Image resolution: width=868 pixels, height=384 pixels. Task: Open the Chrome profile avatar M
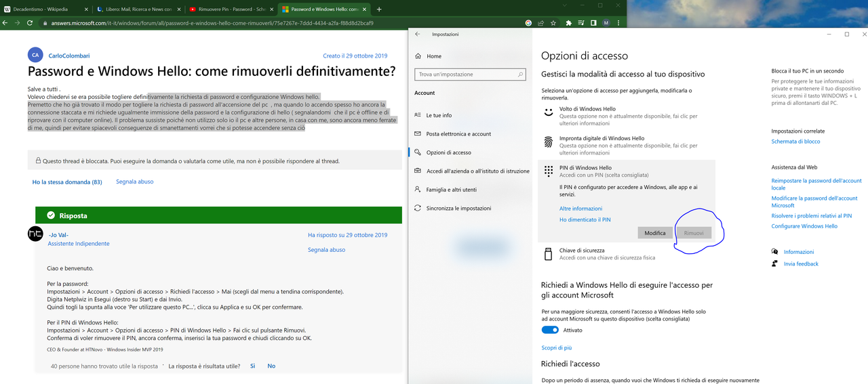click(x=606, y=22)
